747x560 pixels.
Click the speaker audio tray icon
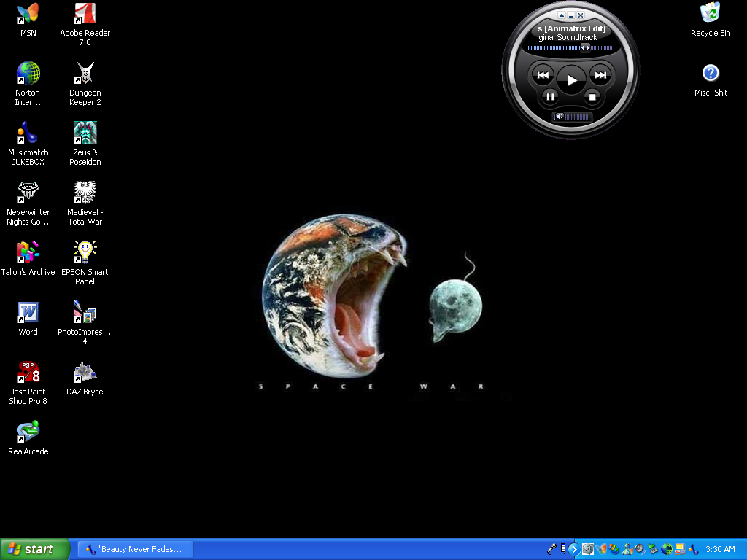[640, 550]
